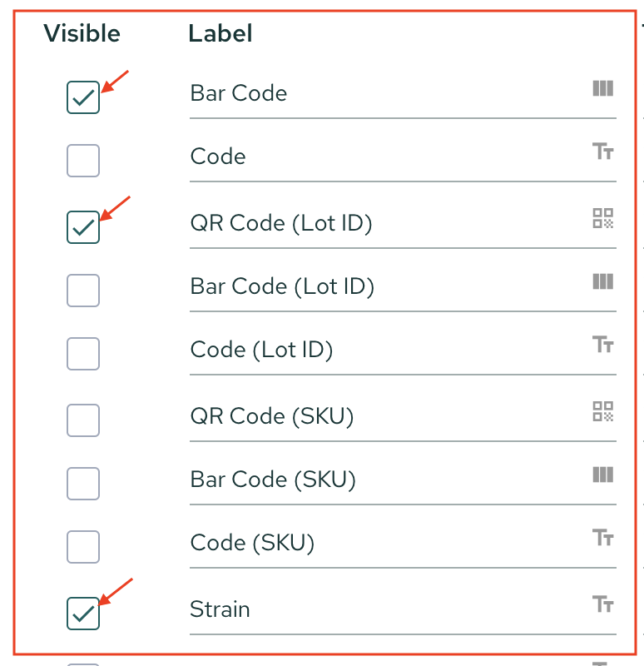Click the QR code icon for QR Code (SKU)
The image size is (644, 666).
[602, 410]
